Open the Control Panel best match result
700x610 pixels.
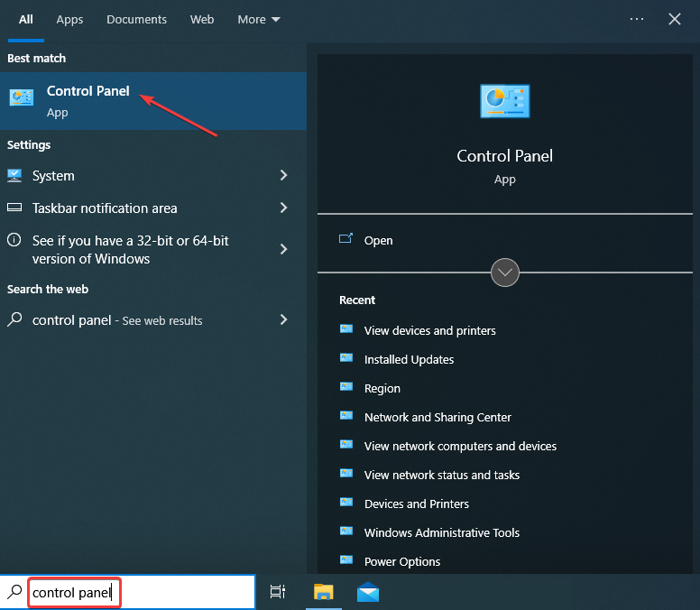tap(153, 101)
